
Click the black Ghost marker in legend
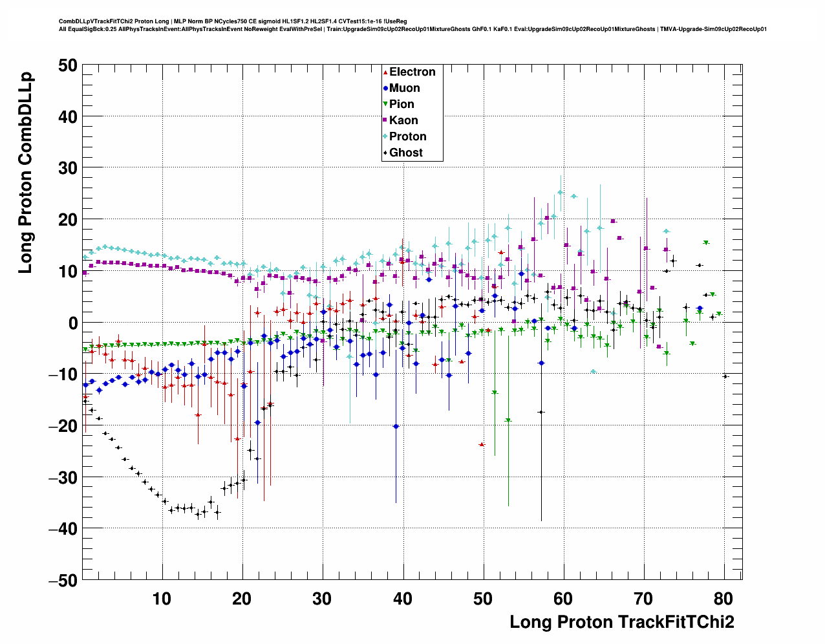386,153
